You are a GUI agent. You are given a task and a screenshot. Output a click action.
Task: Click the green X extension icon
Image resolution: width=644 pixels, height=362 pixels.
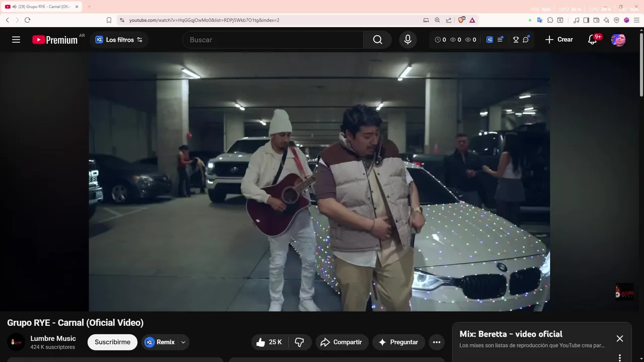(530, 20)
